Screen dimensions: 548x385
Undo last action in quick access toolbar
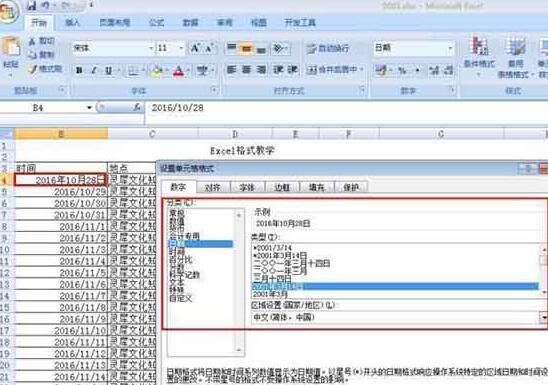click(46, 5)
